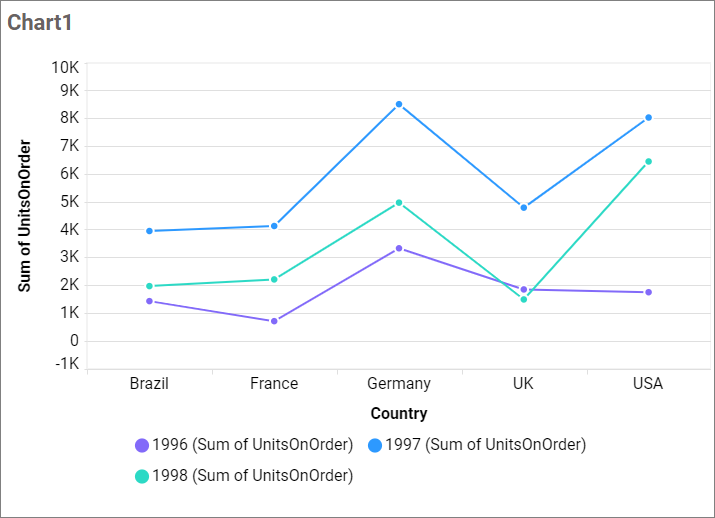The width and height of the screenshot is (715, 518).
Task: Select the 1997 data point for UK
Action: pyautogui.click(x=524, y=207)
